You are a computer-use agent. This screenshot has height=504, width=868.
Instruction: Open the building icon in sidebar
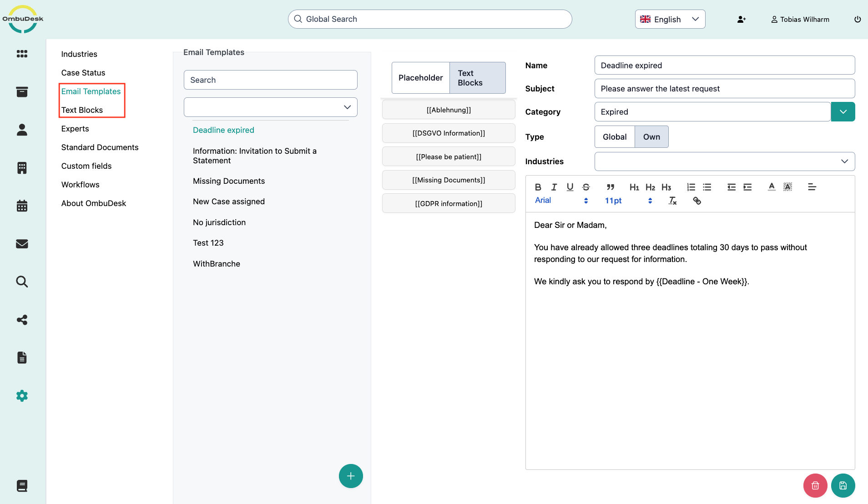point(22,168)
